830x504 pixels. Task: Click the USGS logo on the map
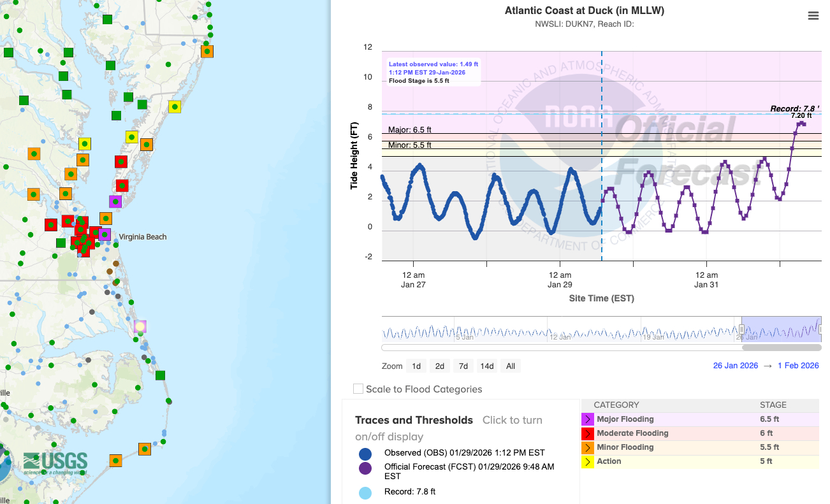click(x=55, y=463)
